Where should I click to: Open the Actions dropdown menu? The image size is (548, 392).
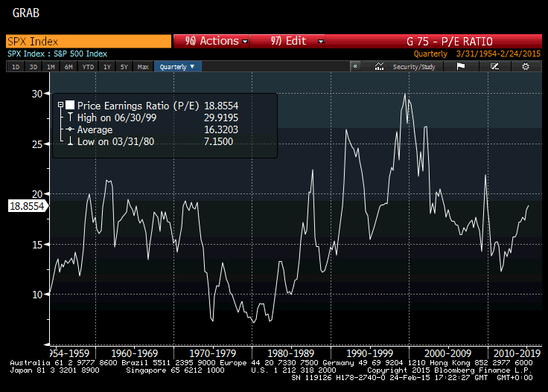tap(212, 42)
